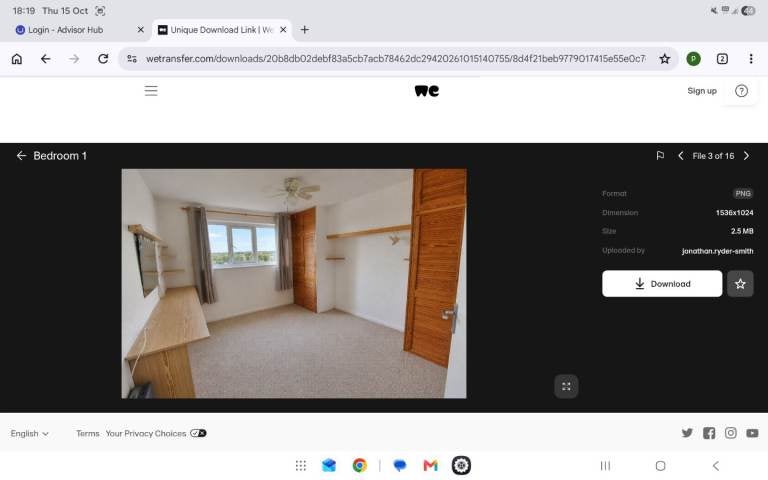
Task: Click the 2.5 MB size value
Action: [742, 231]
